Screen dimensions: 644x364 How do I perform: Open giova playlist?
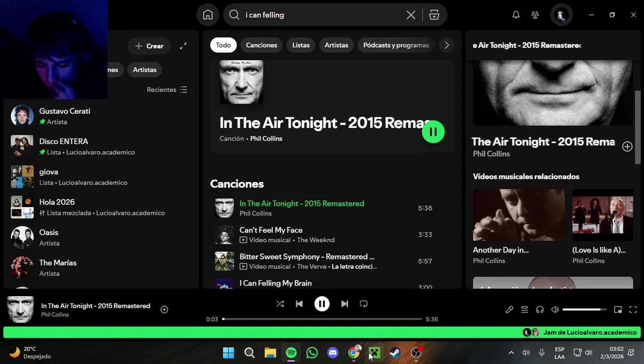tap(101, 177)
